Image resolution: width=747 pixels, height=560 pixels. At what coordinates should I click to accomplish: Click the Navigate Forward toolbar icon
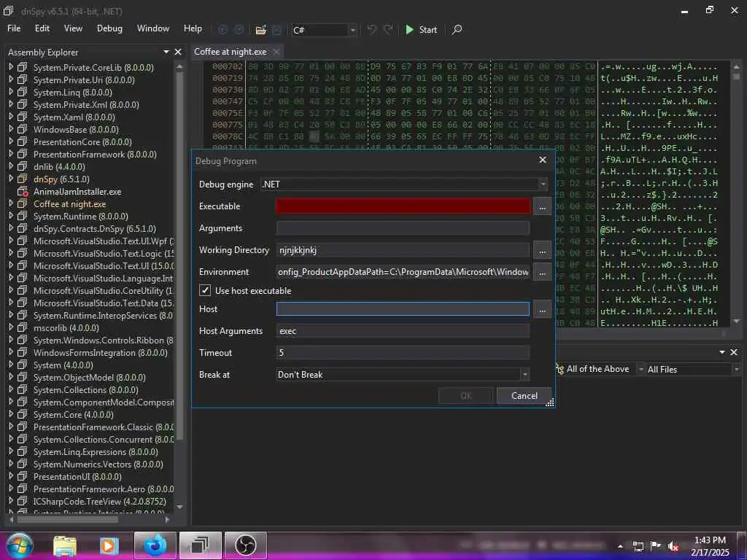pos(239,29)
